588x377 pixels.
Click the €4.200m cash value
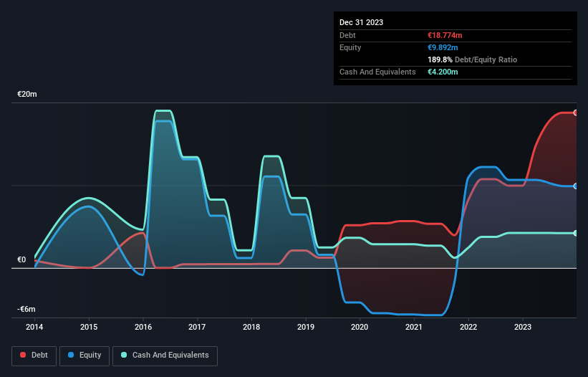[x=443, y=72]
